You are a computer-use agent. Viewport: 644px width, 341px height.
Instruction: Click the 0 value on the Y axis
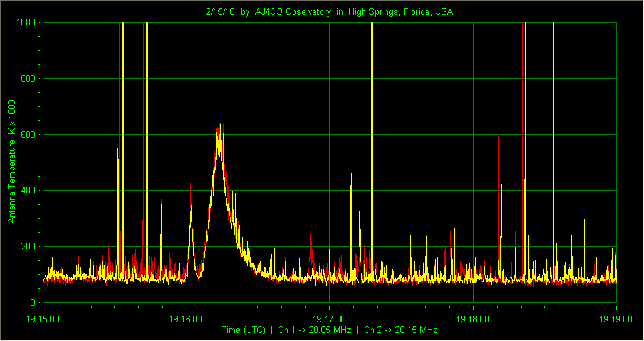(x=33, y=302)
